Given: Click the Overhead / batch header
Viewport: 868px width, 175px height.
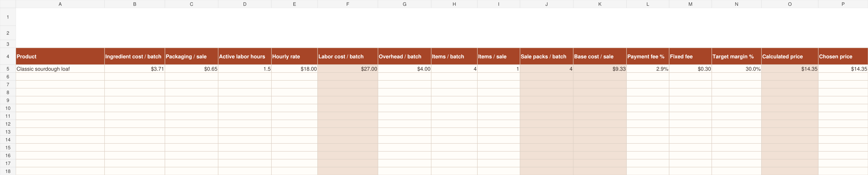Looking at the screenshot, I should pos(404,56).
